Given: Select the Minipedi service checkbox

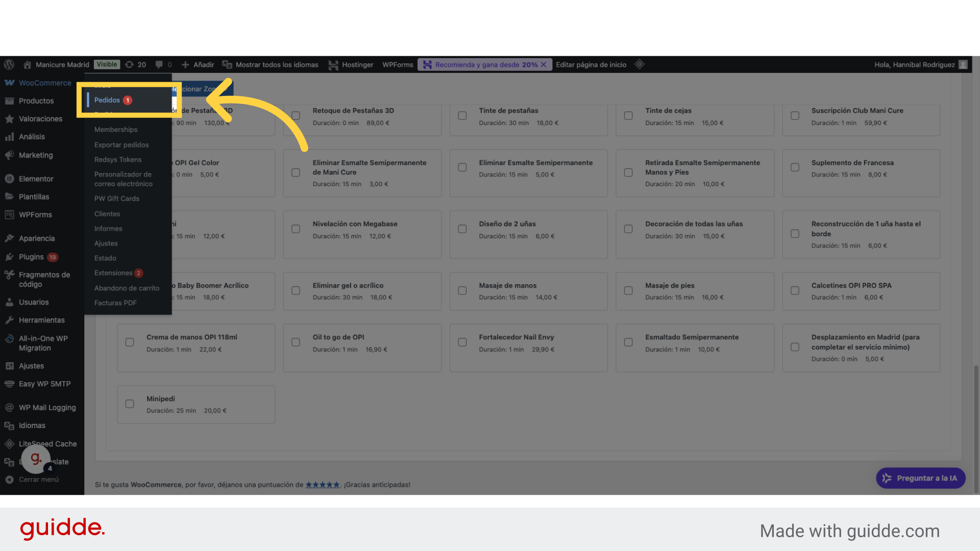Looking at the screenshot, I should pos(130,404).
